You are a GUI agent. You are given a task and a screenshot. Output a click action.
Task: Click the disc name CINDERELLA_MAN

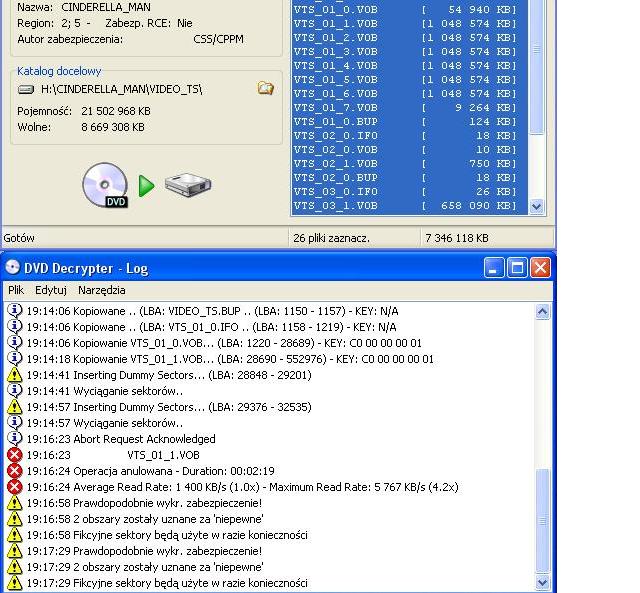106,7
